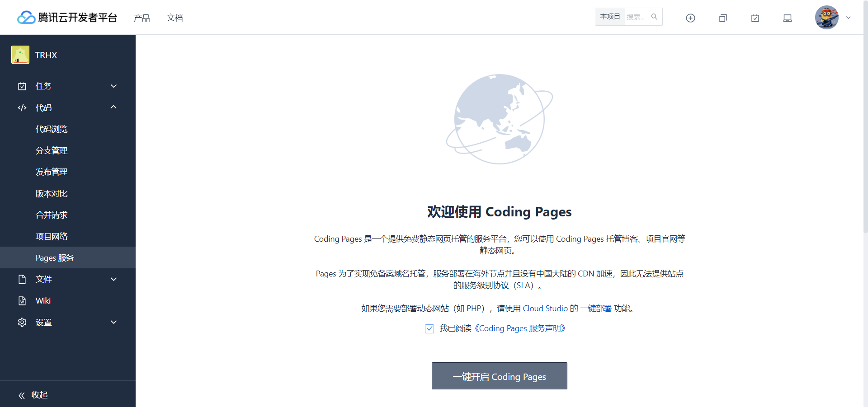Open the 产品 menu
Viewport: 868px width, 407px height.
pyautogui.click(x=142, y=18)
